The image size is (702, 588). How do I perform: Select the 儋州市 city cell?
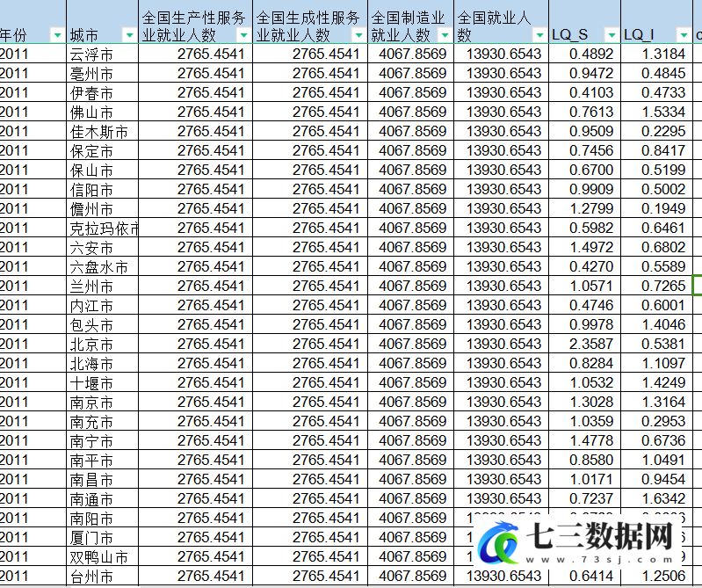tap(102, 208)
